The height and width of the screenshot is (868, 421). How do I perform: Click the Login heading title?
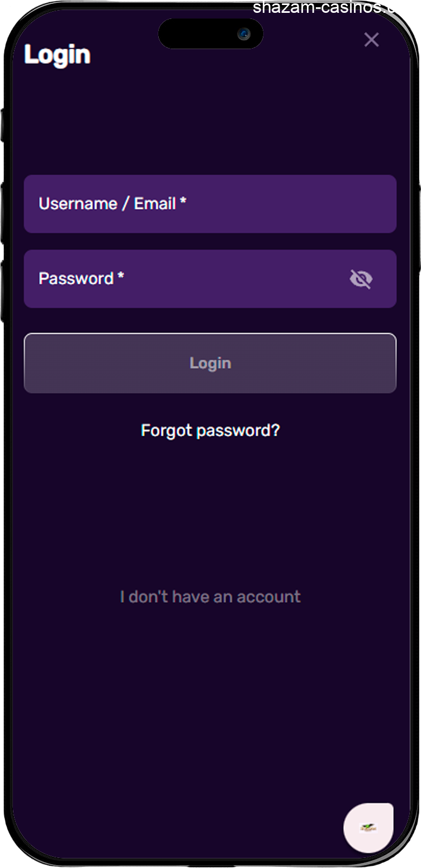(57, 55)
